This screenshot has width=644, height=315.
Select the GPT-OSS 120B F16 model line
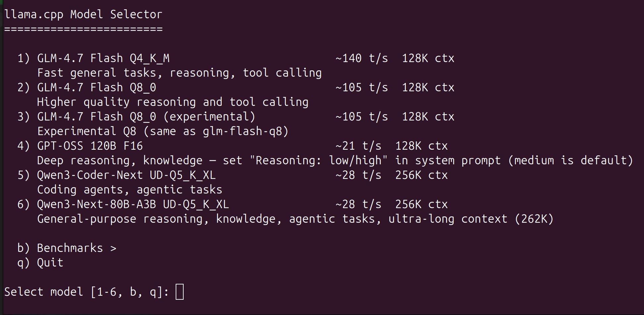pyautogui.click(x=232, y=146)
